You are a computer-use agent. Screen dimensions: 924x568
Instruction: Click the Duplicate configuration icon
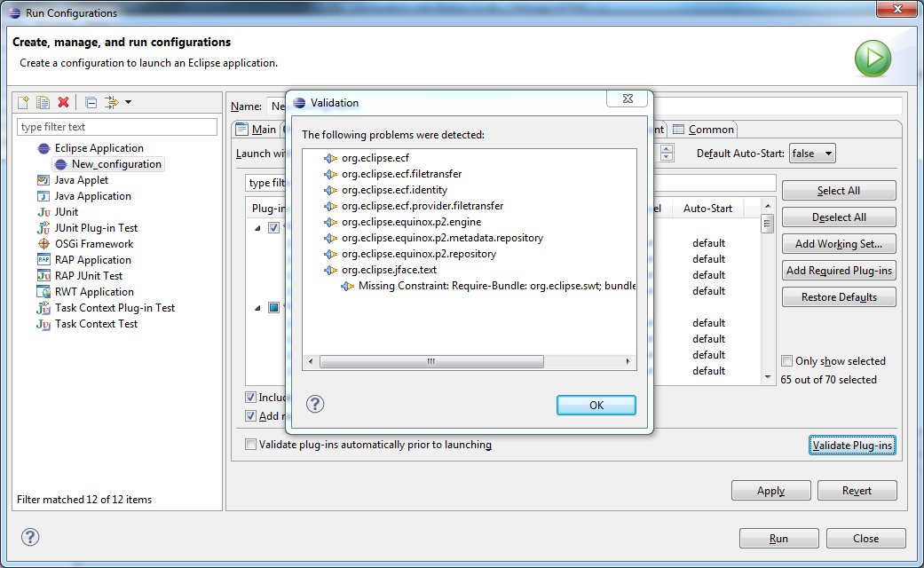point(43,103)
